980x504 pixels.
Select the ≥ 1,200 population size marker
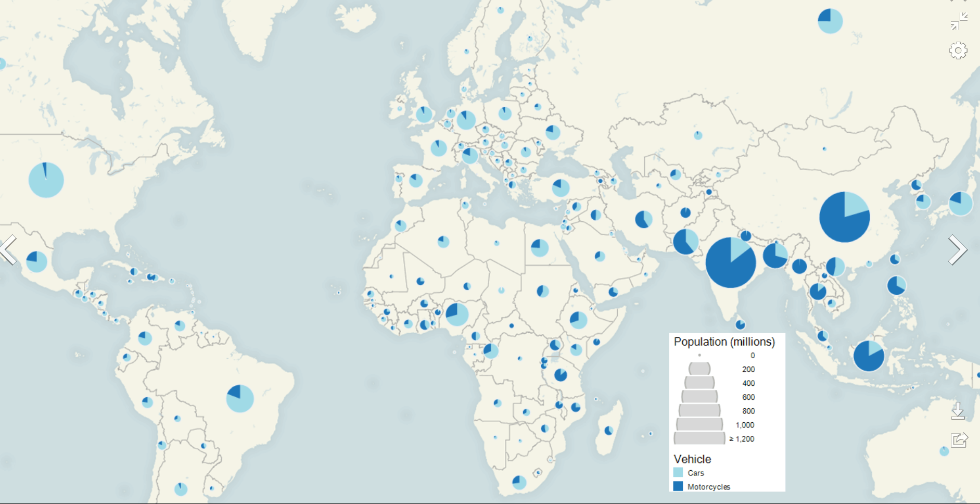pyautogui.click(x=699, y=438)
